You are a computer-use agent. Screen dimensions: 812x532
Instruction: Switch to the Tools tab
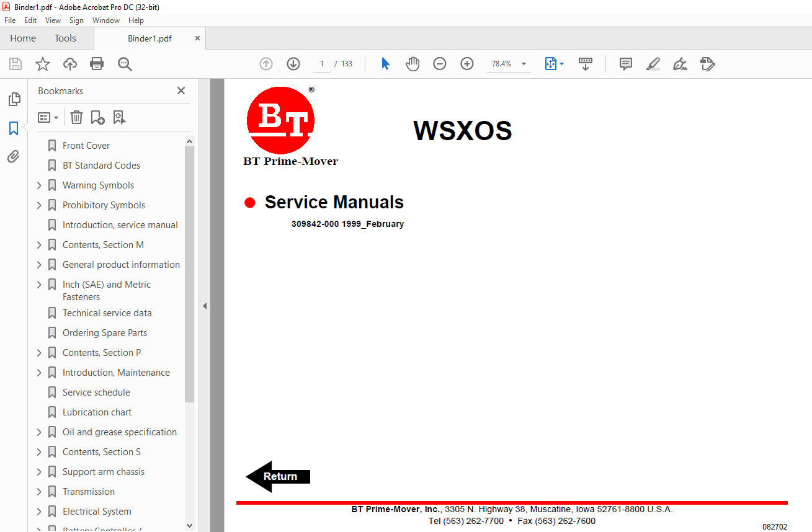[x=65, y=38]
